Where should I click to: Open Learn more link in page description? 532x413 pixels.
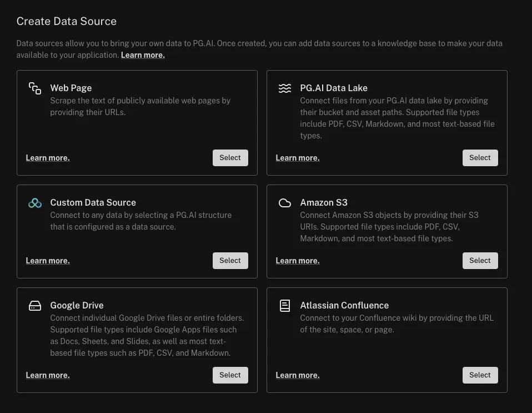pyautogui.click(x=143, y=55)
